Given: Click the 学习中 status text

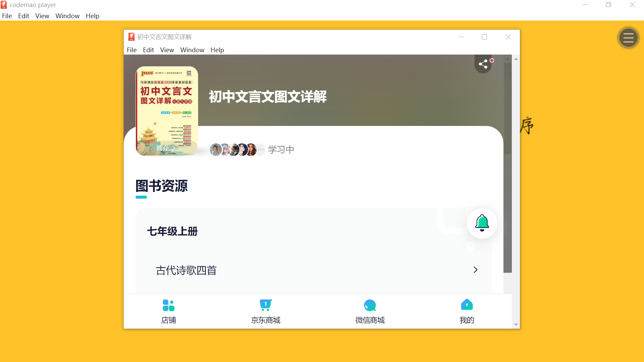Looking at the screenshot, I should point(281,150).
